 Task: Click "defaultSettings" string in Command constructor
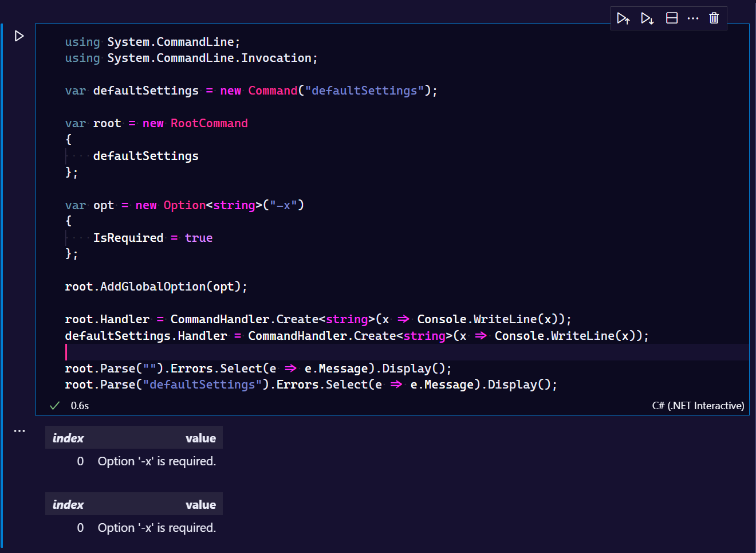coord(364,91)
